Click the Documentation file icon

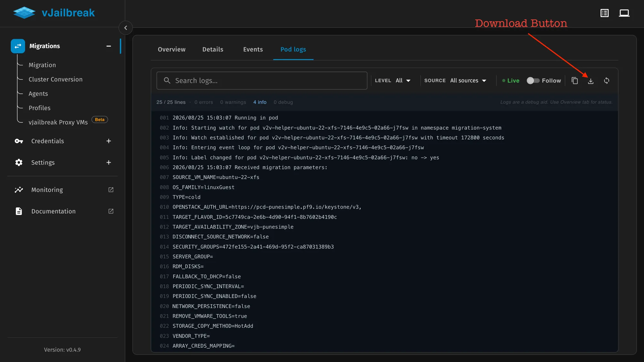(x=19, y=211)
